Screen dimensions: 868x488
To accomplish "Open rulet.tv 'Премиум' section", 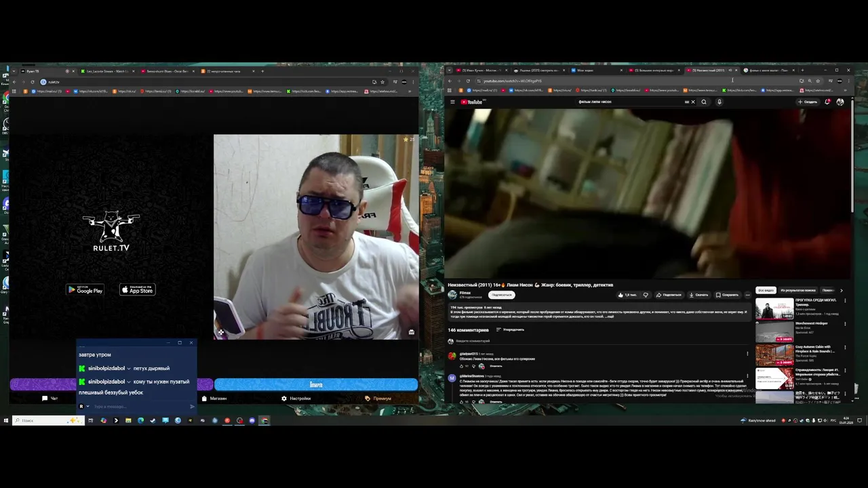I will point(378,399).
